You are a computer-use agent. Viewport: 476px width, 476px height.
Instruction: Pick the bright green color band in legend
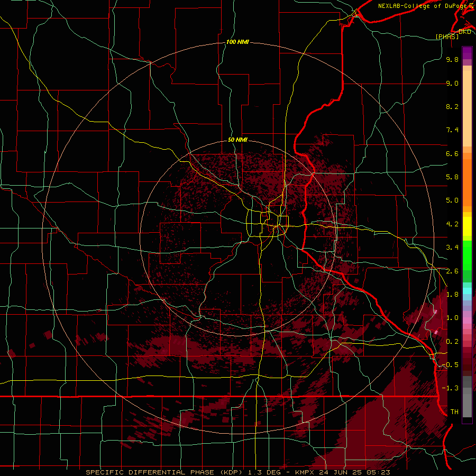(467, 255)
